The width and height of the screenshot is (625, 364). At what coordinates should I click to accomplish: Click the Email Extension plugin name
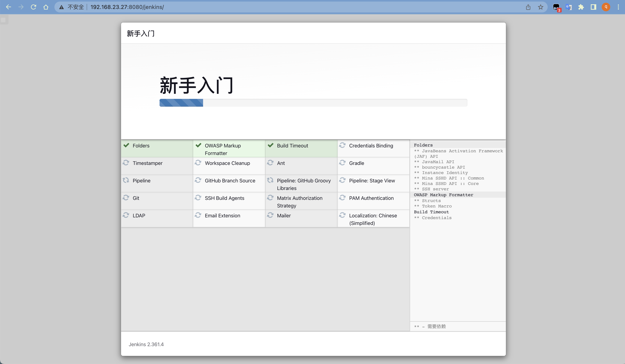click(x=223, y=215)
